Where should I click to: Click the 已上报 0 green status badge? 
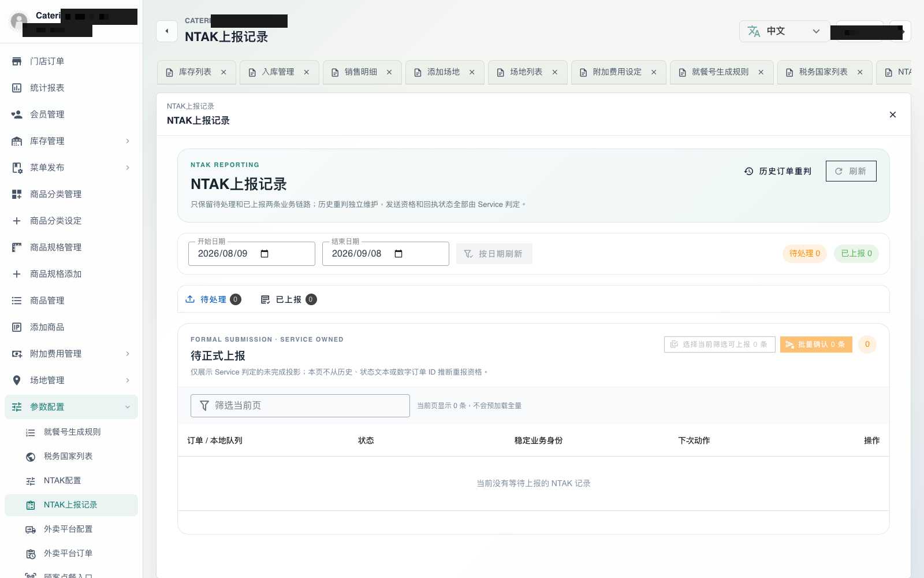(856, 254)
